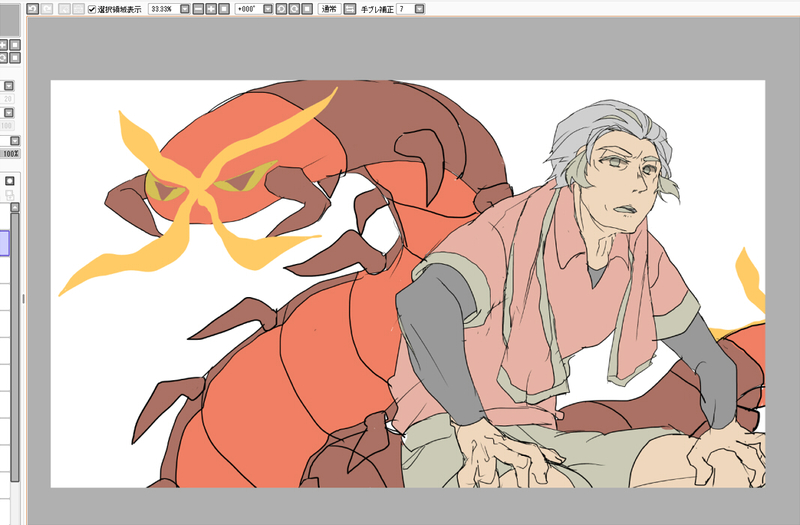Click the greyed-out icon below the mask icon

pos(9,194)
